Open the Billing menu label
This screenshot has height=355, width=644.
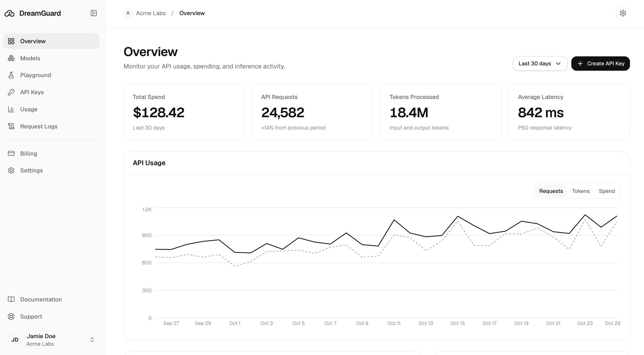[29, 154]
